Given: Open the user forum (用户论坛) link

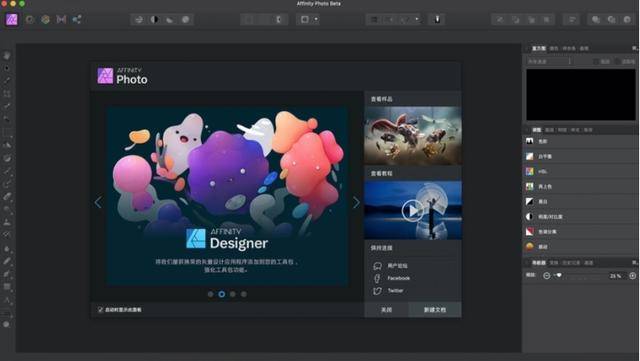Looking at the screenshot, I should coord(397,265).
